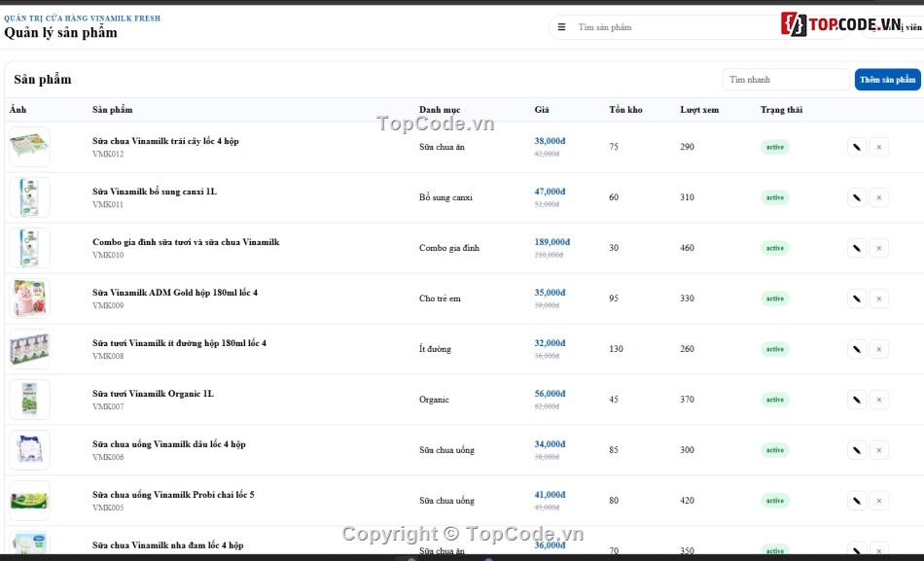Screen dimensions: 924x561
Task: Open the hamburger menu icon
Action: pyautogui.click(x=561, y=27)
